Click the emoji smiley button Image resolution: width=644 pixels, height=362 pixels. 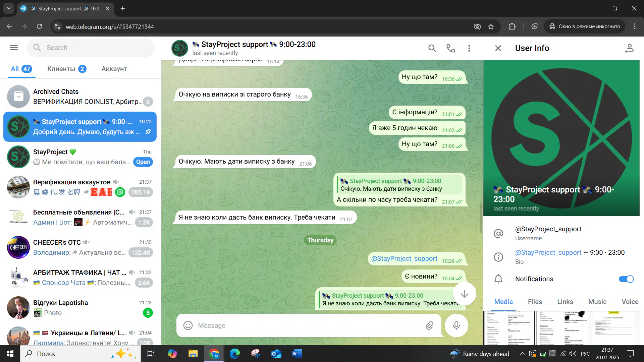(x=188, y=325)
